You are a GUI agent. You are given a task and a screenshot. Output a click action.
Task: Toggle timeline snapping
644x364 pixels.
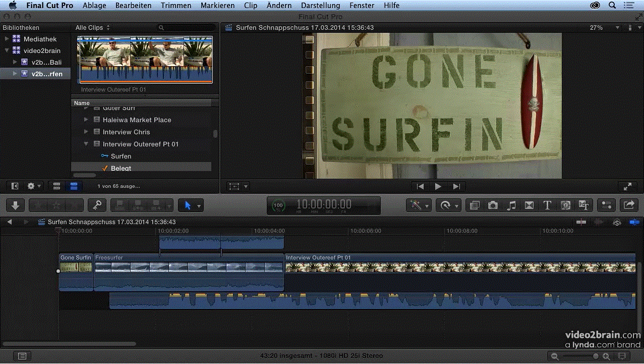pos(634,222)
